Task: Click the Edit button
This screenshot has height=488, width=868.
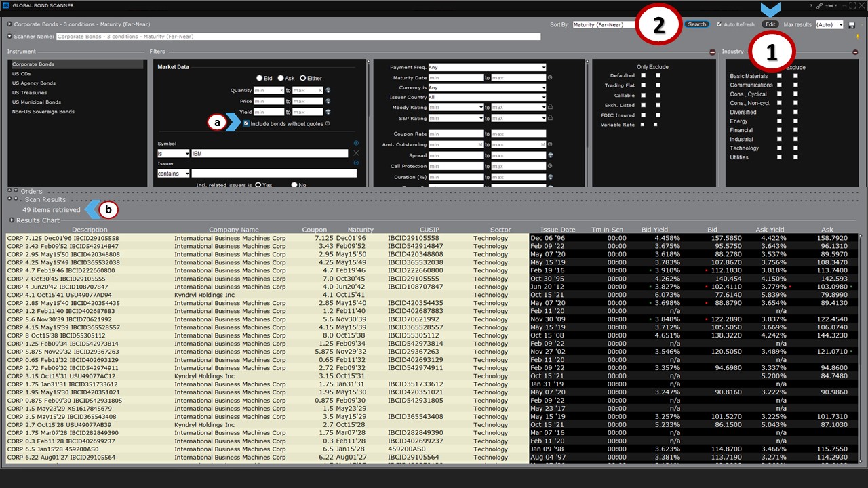Action: [x=770, y=24]
